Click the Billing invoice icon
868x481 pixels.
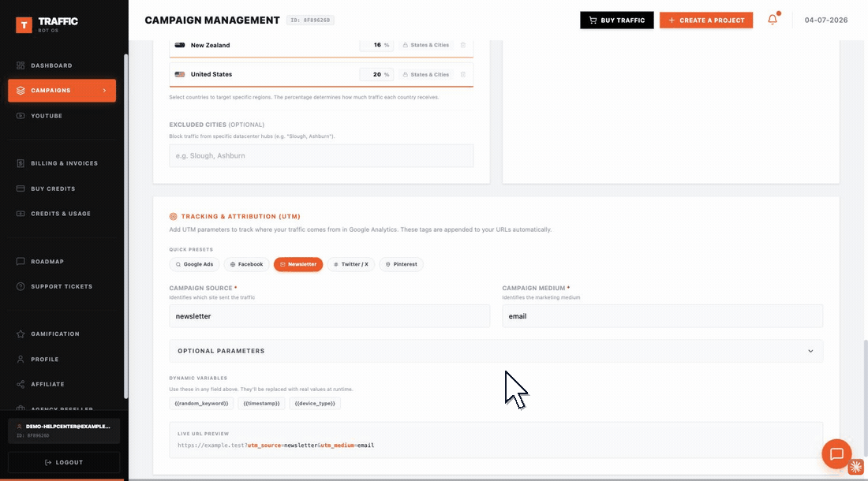(21, 164)
